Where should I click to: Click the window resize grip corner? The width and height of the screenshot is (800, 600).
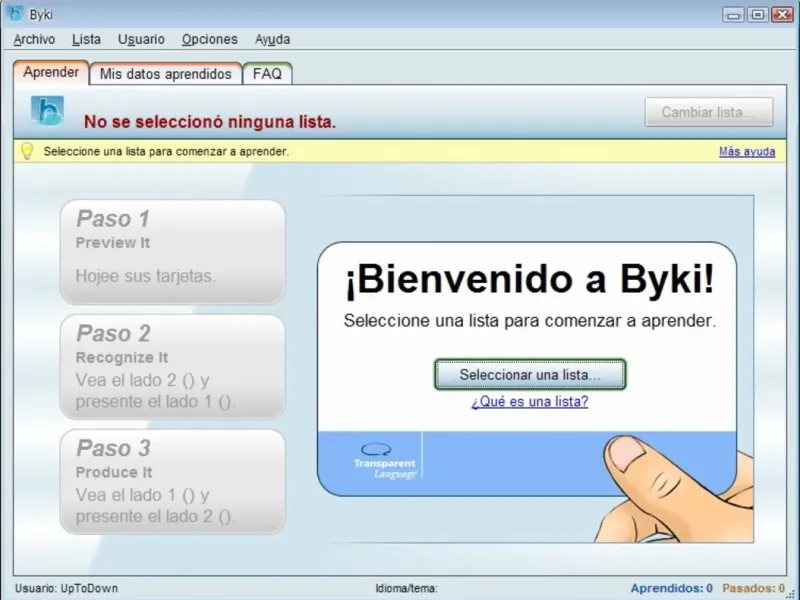(x=791, y=593)
